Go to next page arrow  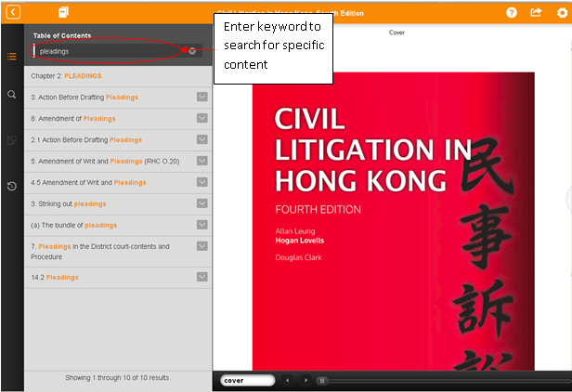(x=305, y=380)
